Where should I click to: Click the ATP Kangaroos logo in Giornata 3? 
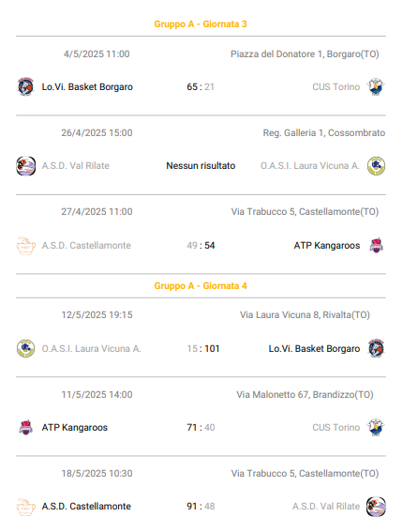(x=376, y=245)
